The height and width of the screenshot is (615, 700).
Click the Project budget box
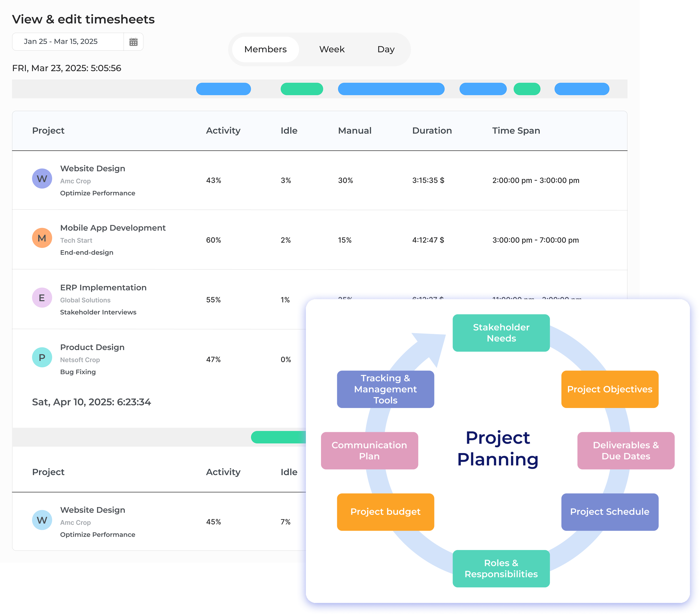[385, 512]
